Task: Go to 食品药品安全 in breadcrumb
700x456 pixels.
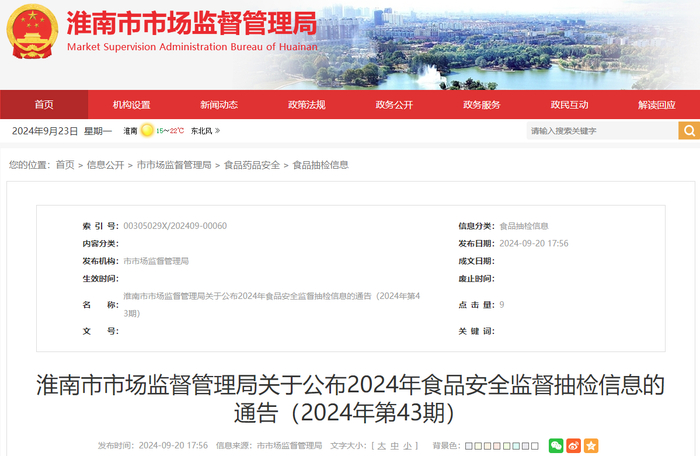Action: pos(252,165)
